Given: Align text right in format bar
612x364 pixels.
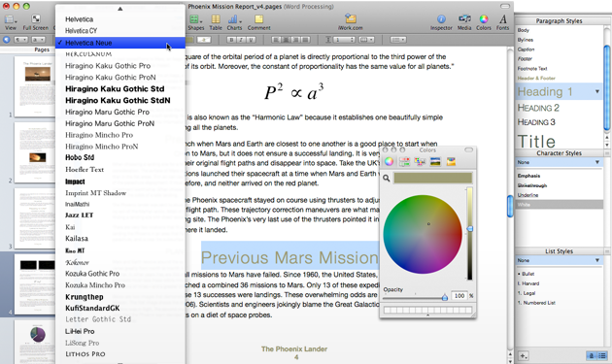Looking at the screenshot, I should point(296,40).
